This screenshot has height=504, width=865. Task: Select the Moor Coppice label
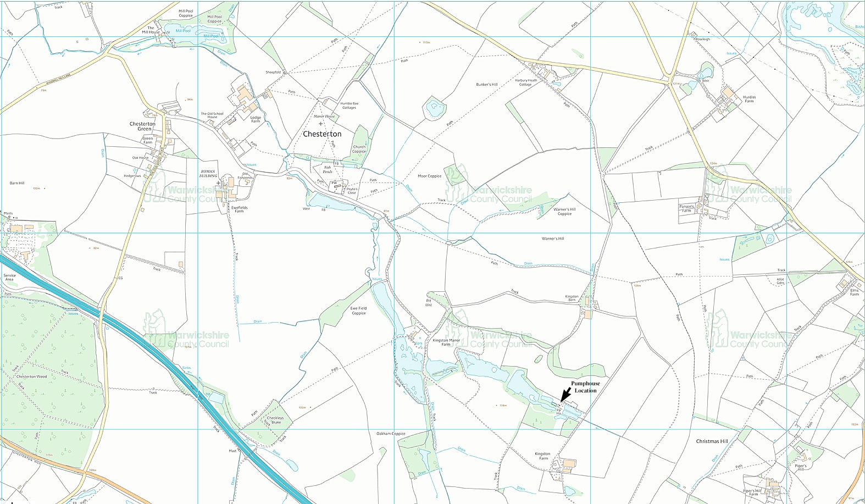pos(429,176)
